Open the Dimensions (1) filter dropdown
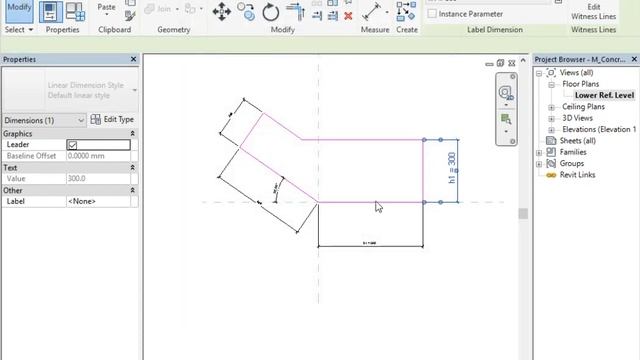This screenshot has width=640, height=360. pos(44,120)
